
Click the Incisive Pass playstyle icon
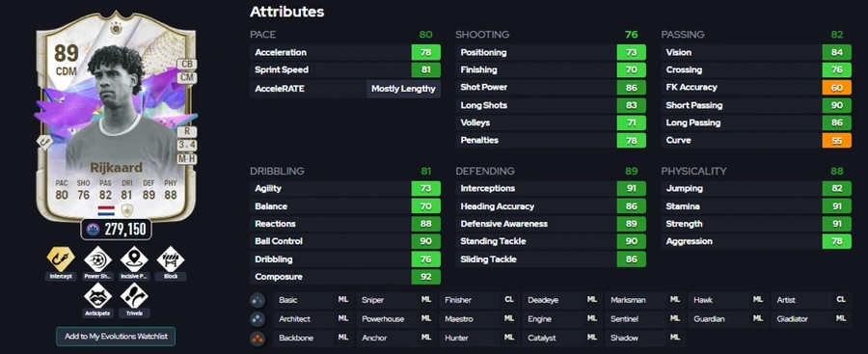(134, 259)
